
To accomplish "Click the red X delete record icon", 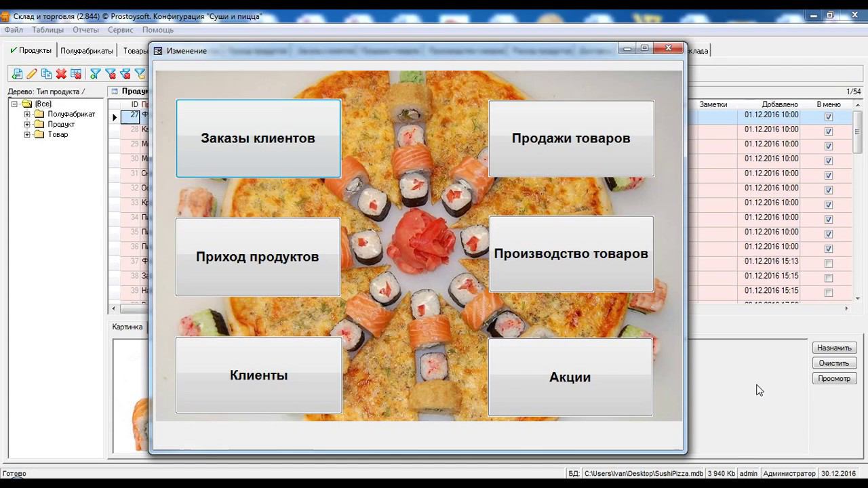I will (61, 74).
